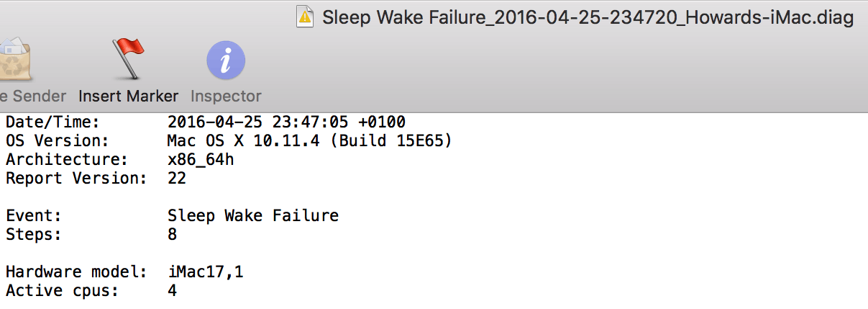Click the date value 2016-04-25 23:47:05

286,122
